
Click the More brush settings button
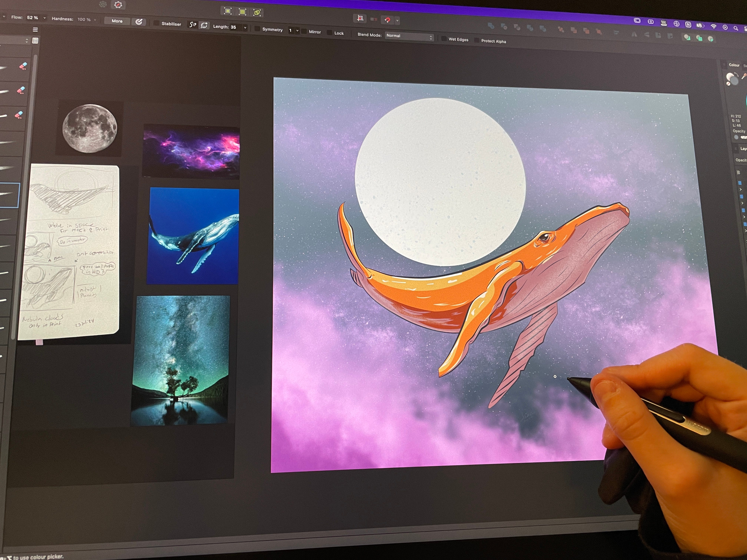click(117, 21)
